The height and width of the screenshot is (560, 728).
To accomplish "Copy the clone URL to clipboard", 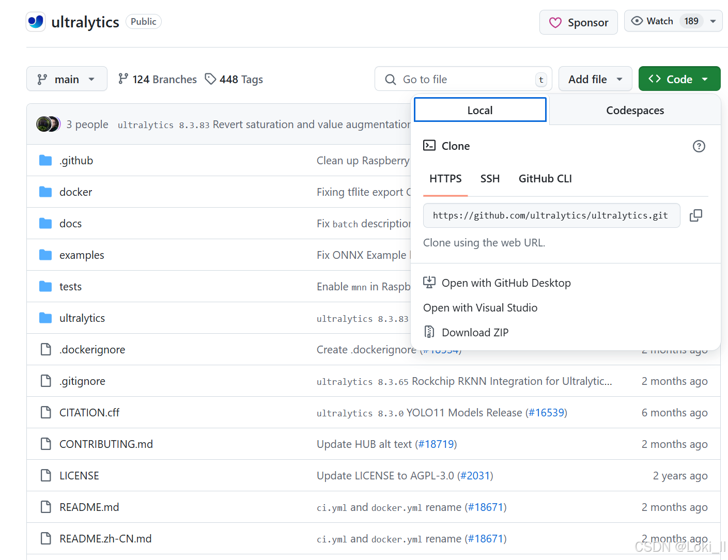I will coord(696,215).
